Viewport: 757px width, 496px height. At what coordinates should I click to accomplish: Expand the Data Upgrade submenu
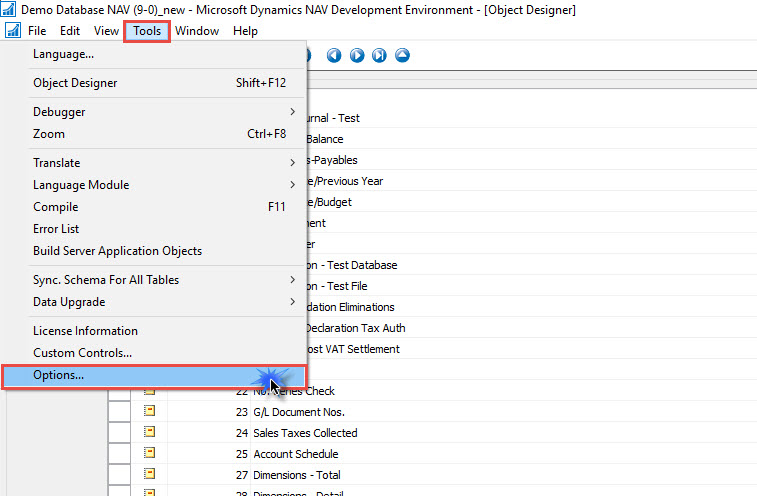coord(154,302)
